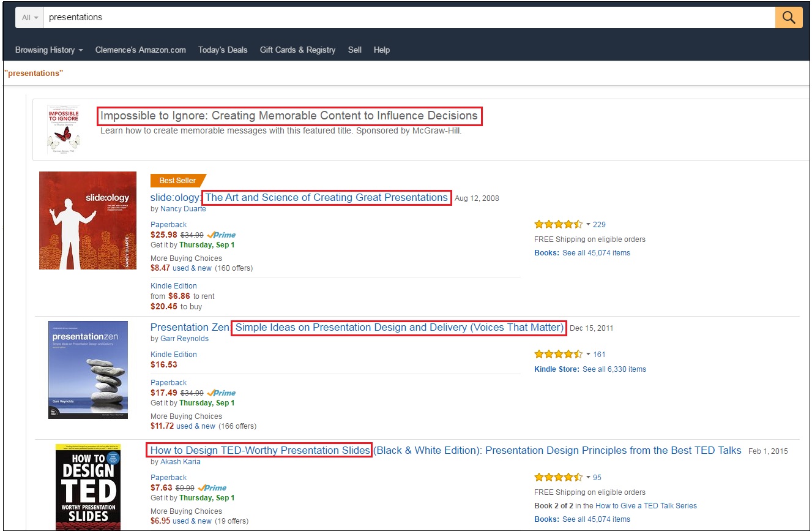Click slide:ology star rating icons

[558, 224]
